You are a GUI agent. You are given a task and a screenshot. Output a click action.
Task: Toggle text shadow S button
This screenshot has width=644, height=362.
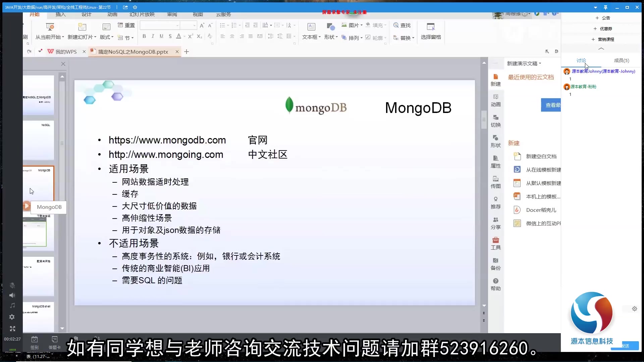(x=170, y=36)
